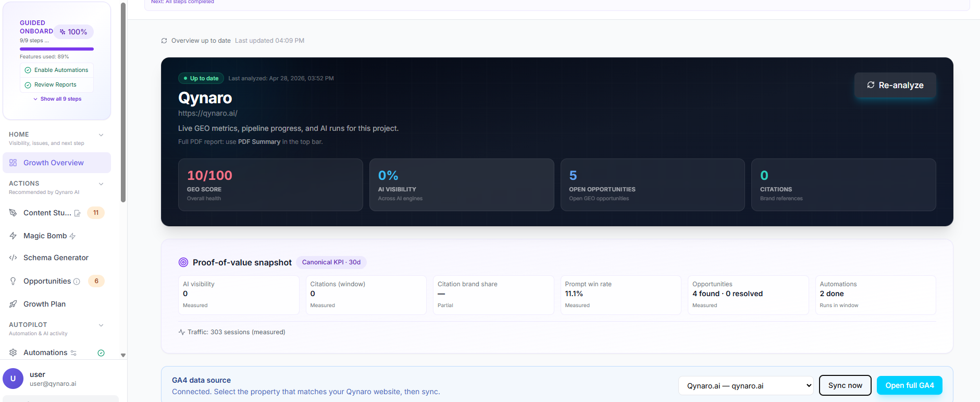Click the Automations '2 done' tile
This screenshot has width=980, height=402.
(875, 295)
